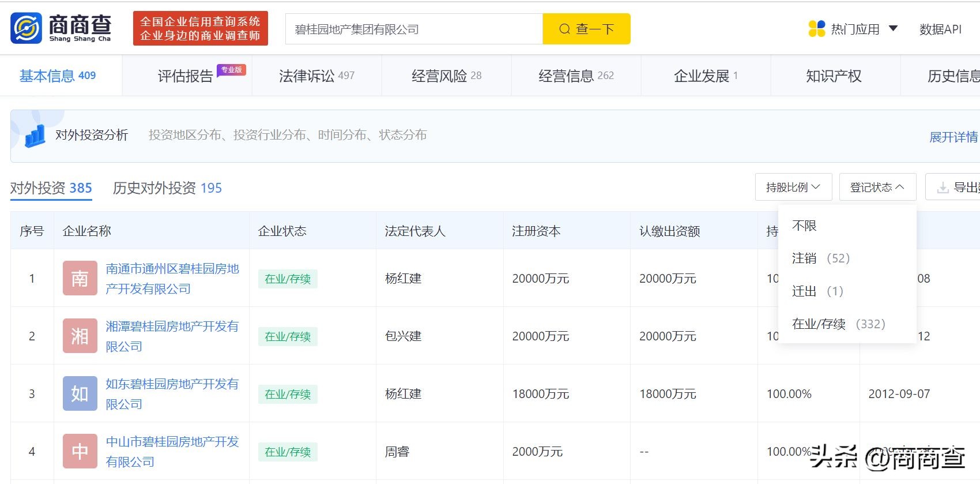Click the 在业/存续 badge in row 3
The image size is (980, 484).
288,394
